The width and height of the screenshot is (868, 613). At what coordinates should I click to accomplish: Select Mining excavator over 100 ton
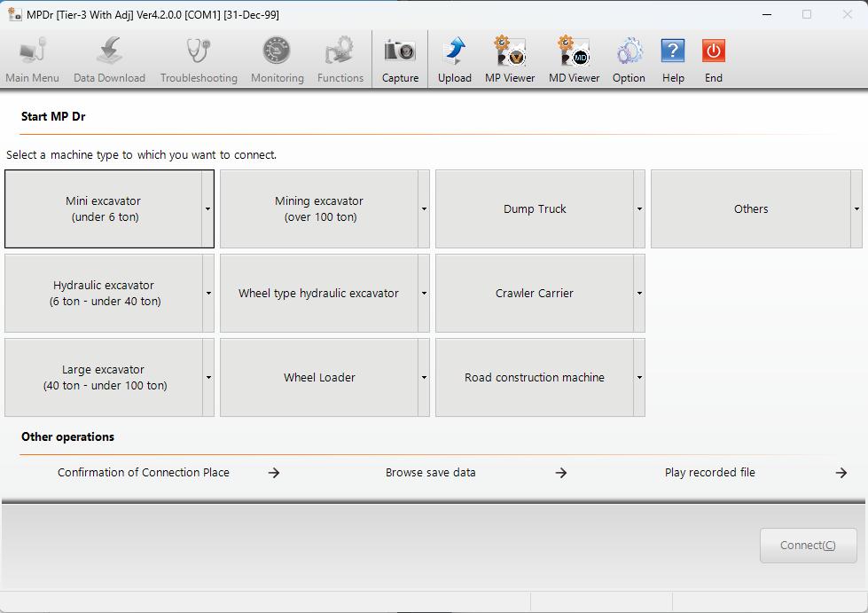coord(319,209)
